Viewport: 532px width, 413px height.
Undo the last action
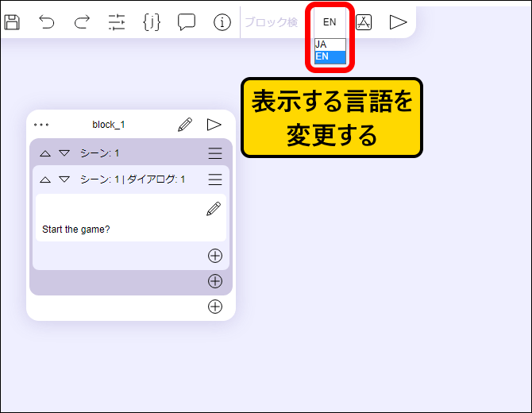pyautogui.click(x=47, y=22)
